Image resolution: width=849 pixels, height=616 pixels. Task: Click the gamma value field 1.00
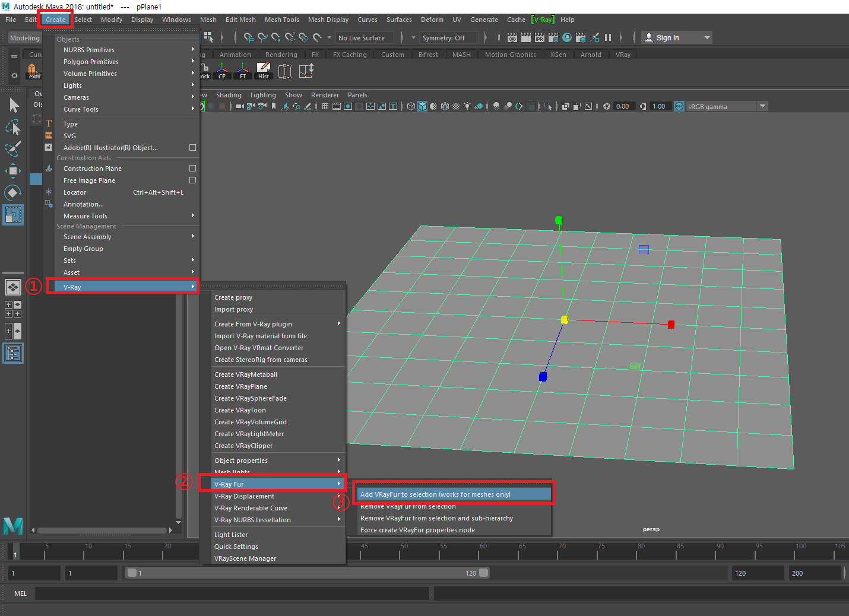click(x=660, y=106)
